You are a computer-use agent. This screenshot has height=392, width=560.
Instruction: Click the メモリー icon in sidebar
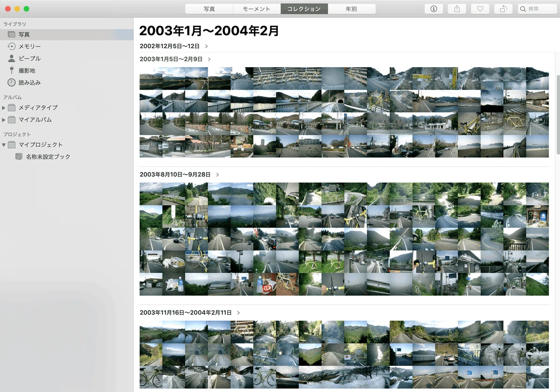pos(12,47)
